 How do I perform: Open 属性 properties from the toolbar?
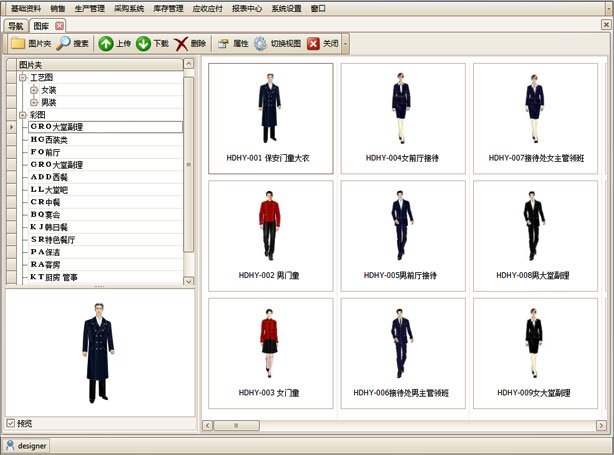(x=223, y=44)
